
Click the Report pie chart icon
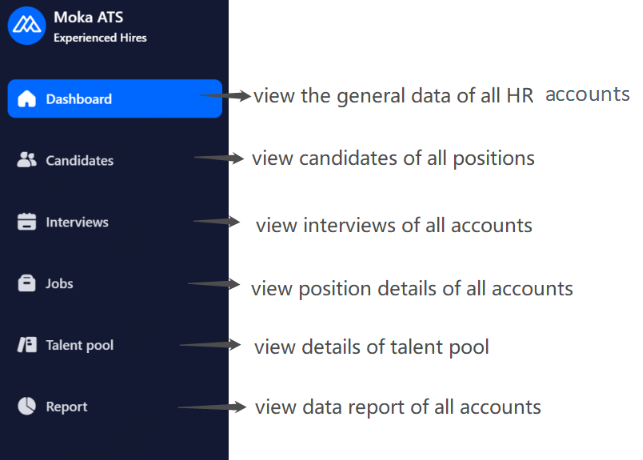pos(27,407)
